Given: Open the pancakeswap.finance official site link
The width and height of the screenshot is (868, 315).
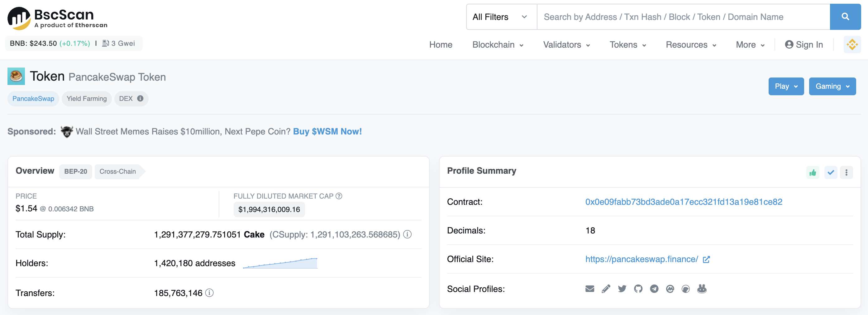Looking at the screenshot, I should pyautogui.click(x=641, y=259).
